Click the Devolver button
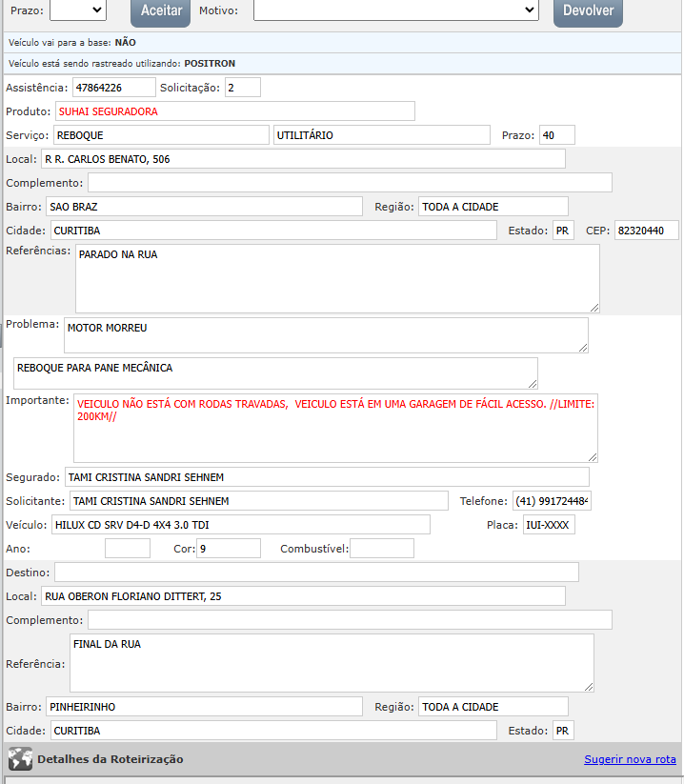684x784 pixels. point(588,12)
